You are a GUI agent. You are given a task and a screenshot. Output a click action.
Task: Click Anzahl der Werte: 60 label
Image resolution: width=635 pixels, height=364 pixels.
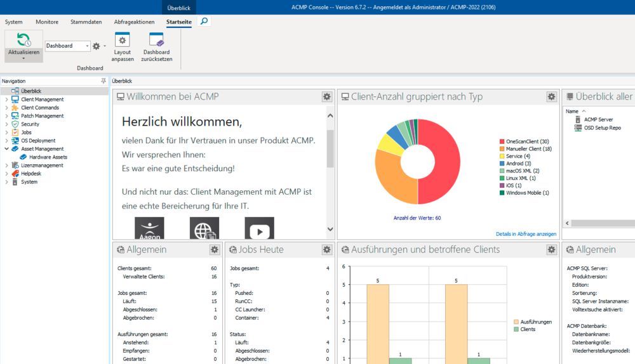click(x=417, y=218)
